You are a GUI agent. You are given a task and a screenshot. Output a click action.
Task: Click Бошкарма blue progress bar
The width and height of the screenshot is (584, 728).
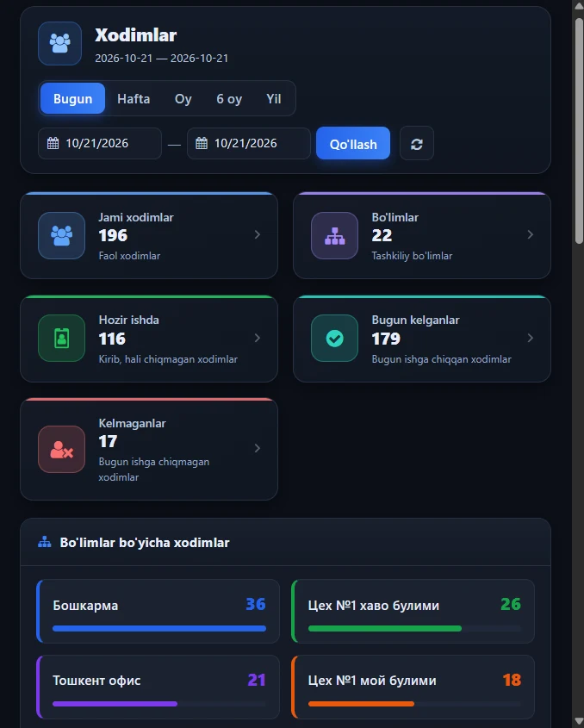[159, 629]
